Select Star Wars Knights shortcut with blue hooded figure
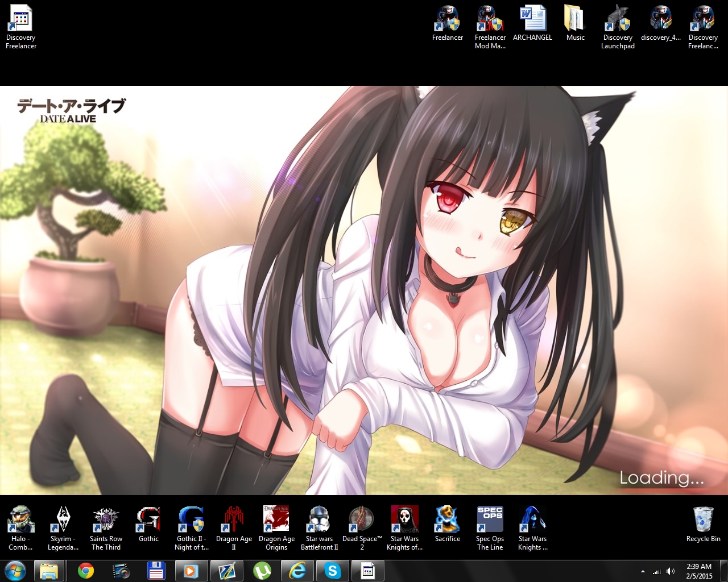The height and width of the screenshot is (582, 728). 532,528
